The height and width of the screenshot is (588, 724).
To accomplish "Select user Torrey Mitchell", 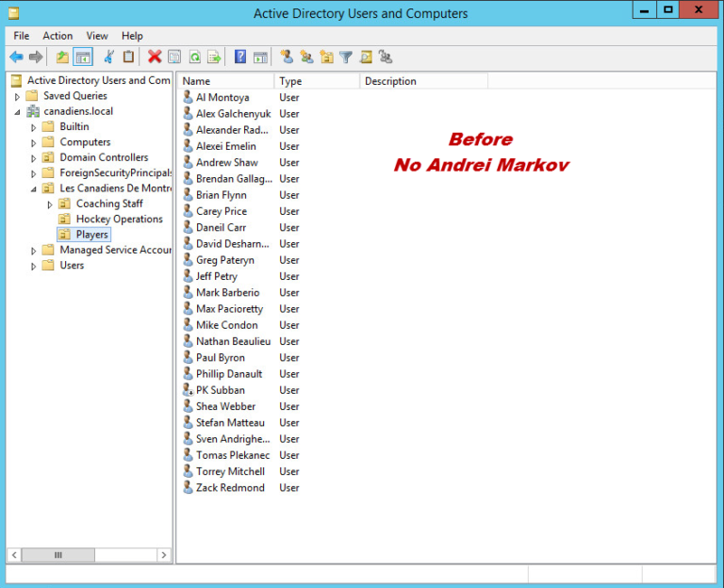I will 230,471.
